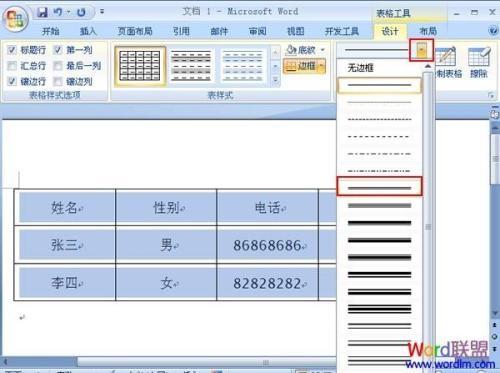Click the line style list scrollbar
This screenshot has height=373, width=500.
(428, 217)
